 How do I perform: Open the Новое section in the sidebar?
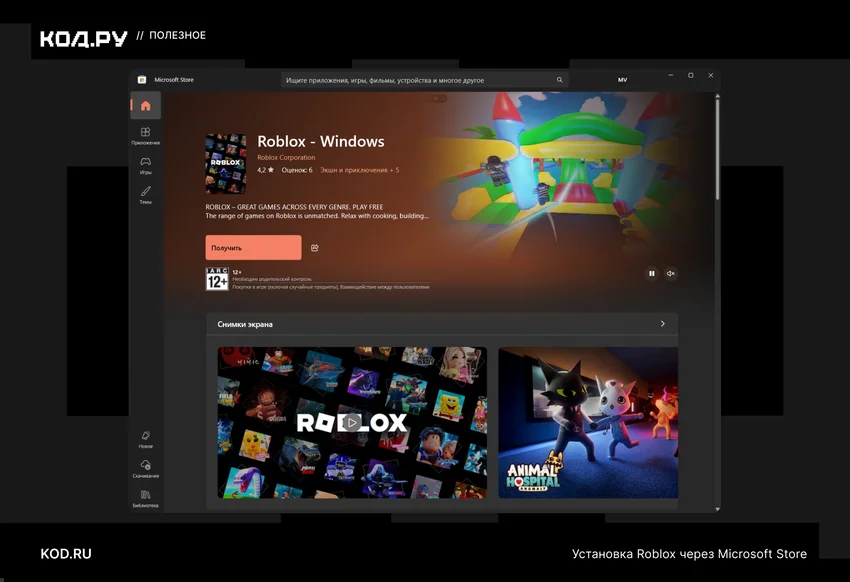[145, 439]
